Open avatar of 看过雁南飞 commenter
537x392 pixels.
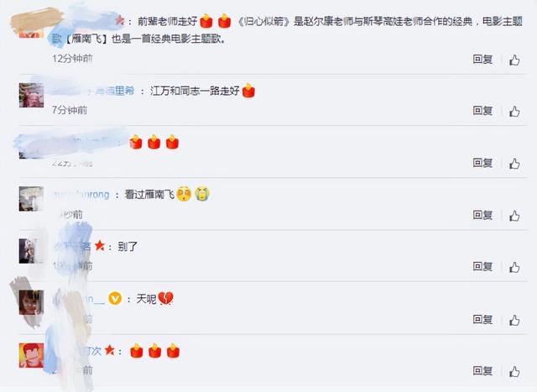point(31,199)
